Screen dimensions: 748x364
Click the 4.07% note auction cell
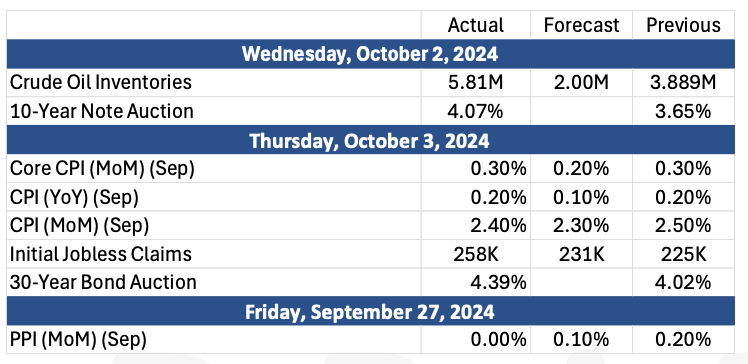pos(475,111)
